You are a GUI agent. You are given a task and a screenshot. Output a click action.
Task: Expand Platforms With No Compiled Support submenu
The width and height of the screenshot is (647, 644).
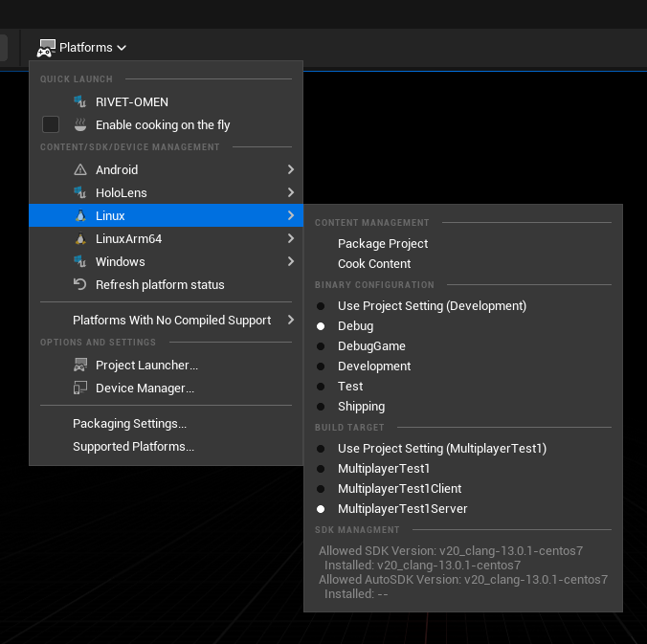coord(290,321)
